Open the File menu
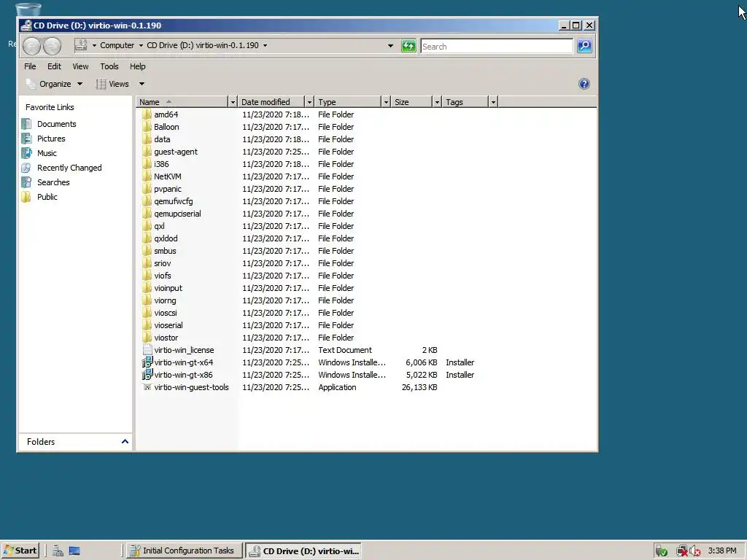This screenshot has height=560, width=747. (x=30, y=66)
